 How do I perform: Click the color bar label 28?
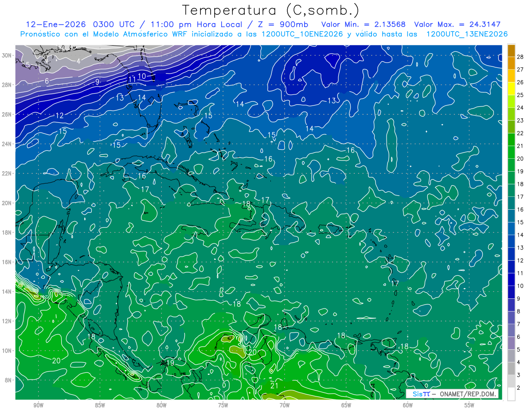click(520, 57)
